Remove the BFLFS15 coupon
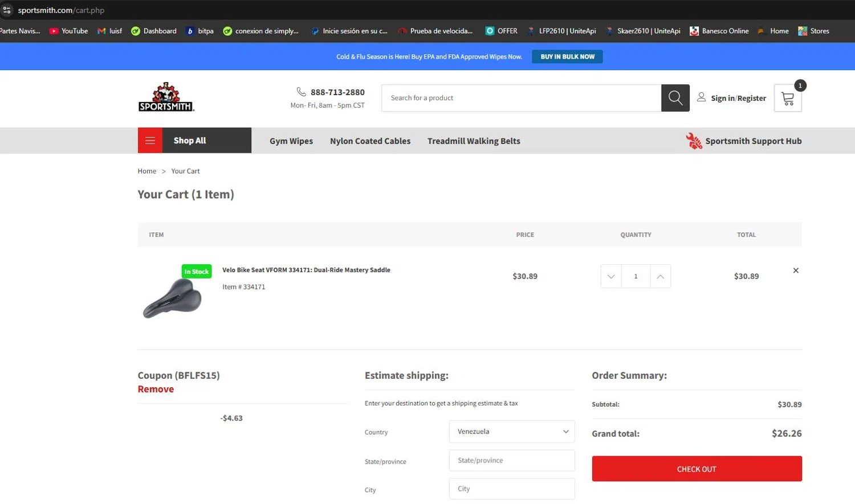The width and height of the screenshot is (855, 504). pyautogui.click(x=156, y=389)
